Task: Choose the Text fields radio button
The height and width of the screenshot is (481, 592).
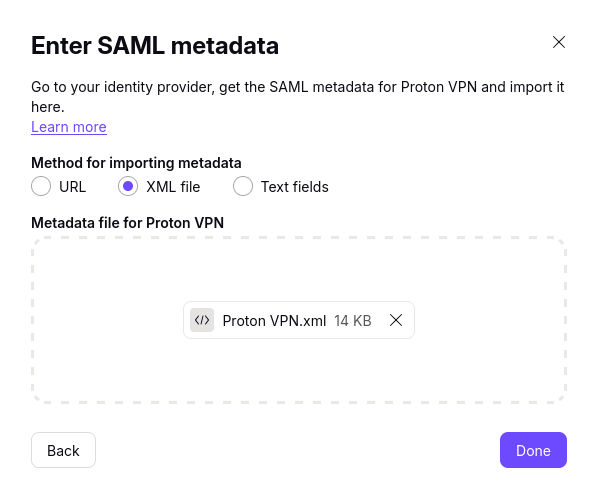Action: (x=243, y=186)
